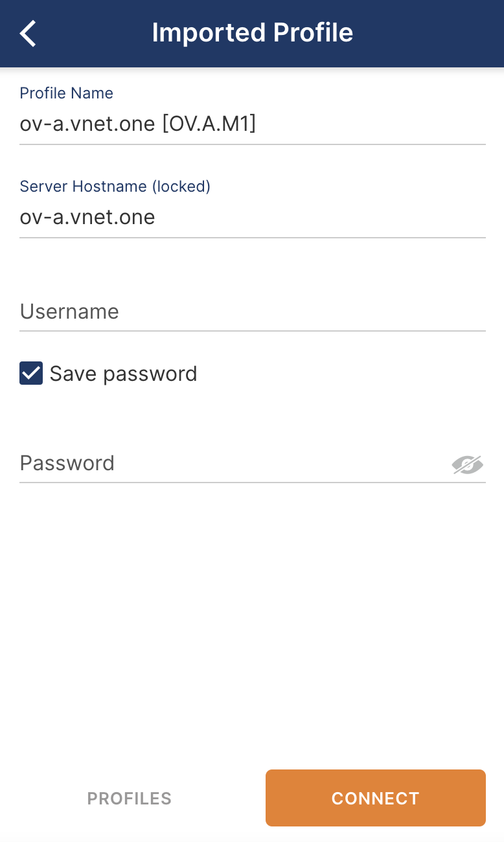Click the ov-a.vnet.one hostname value
504x842 pixels.
pyautogui.click(x=87, y=217)
